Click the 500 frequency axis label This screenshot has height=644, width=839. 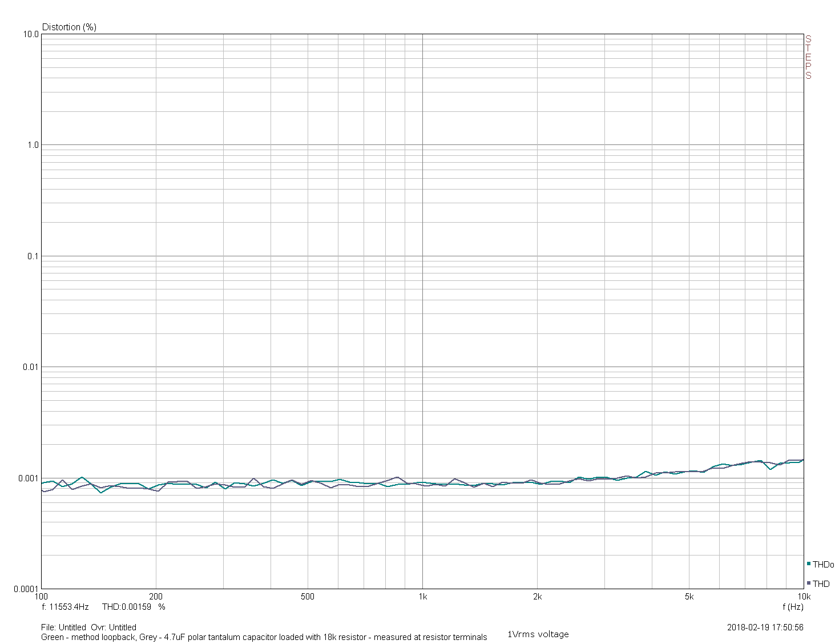click(308, 597)
